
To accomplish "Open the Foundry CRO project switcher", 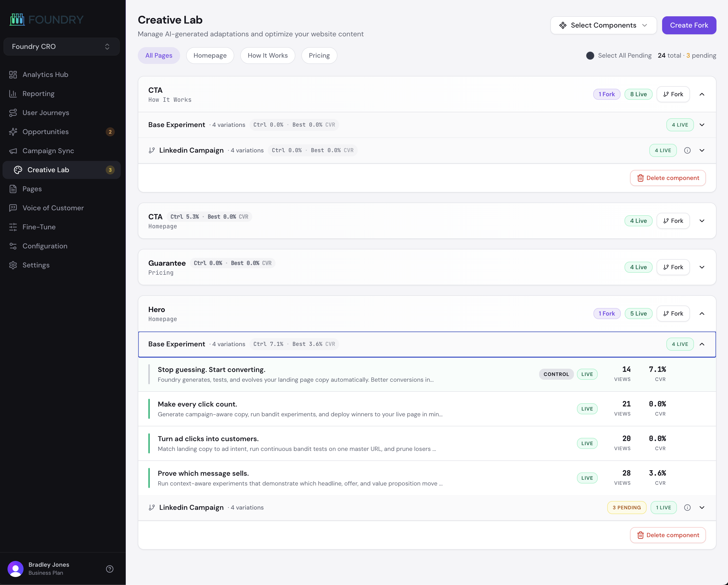I will click(x=61, y=46).
